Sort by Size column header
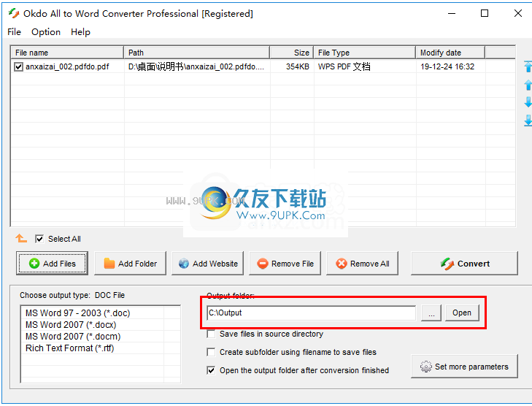Image resolution: width=532 pixels, height=406 pixels. point(292,53)
